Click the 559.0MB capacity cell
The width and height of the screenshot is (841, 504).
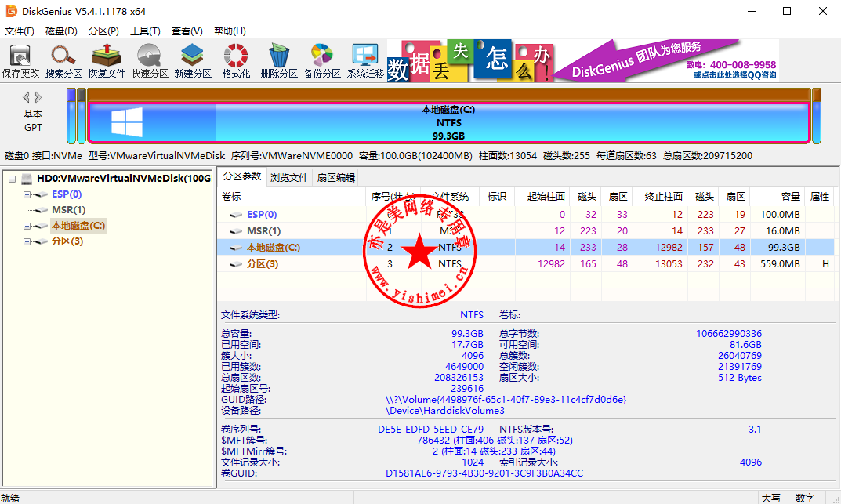point(780,264)
